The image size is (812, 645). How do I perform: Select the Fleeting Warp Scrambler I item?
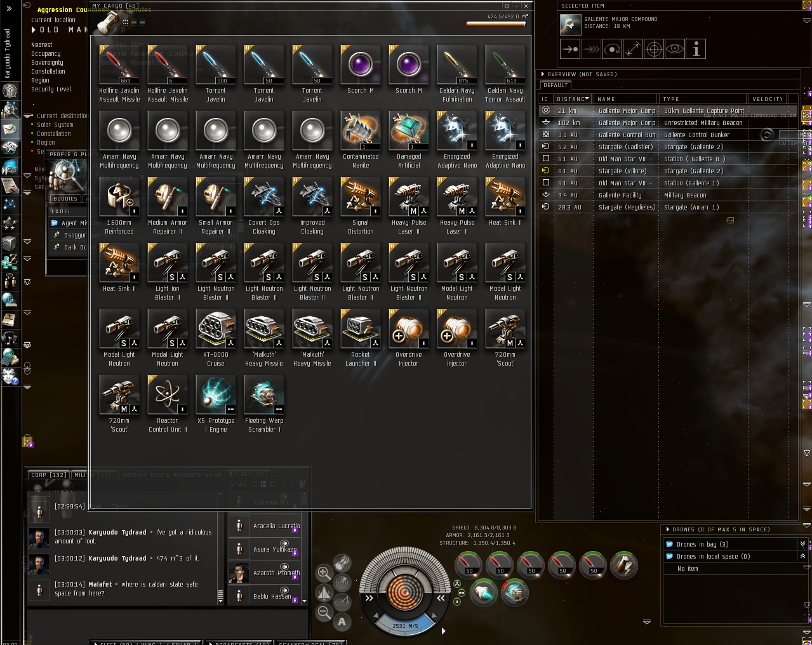tap(264, 405)
